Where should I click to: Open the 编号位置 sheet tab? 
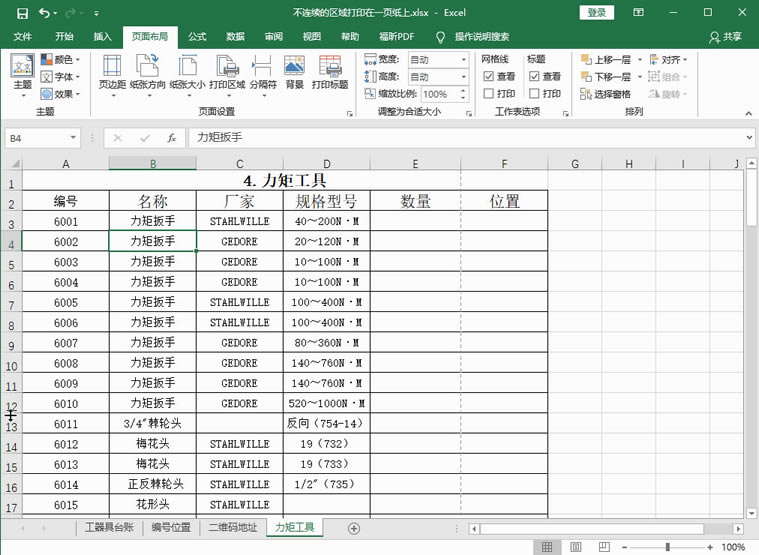171,527
